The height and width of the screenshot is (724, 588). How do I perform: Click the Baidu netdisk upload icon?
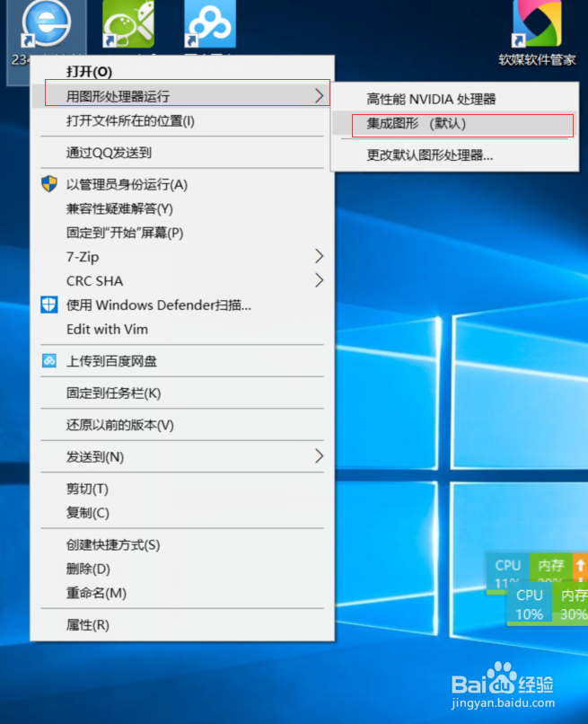tap(49, 360)
